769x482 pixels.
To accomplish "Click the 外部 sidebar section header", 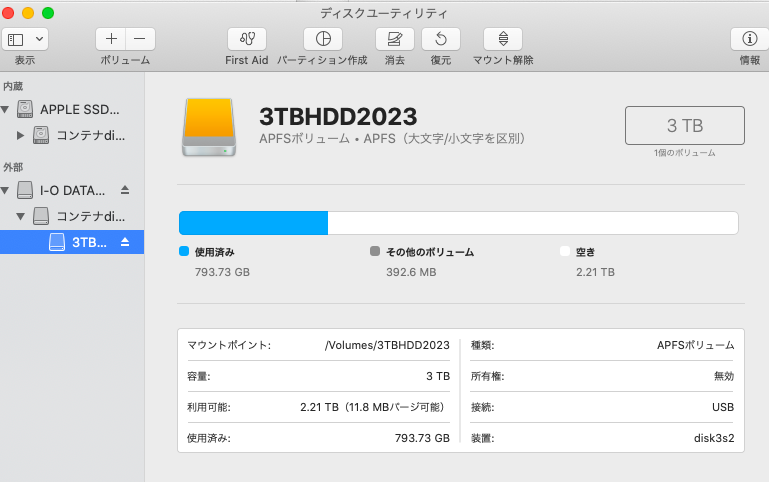I will [13, 167].
